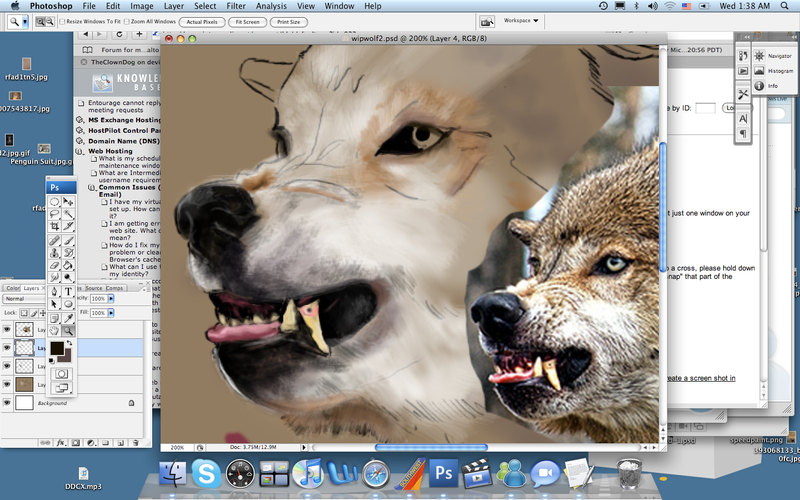Viewport: 800px width, 500px height.
Task: Click Go to Bridge icon in options bar
Action: coord(487,22)
